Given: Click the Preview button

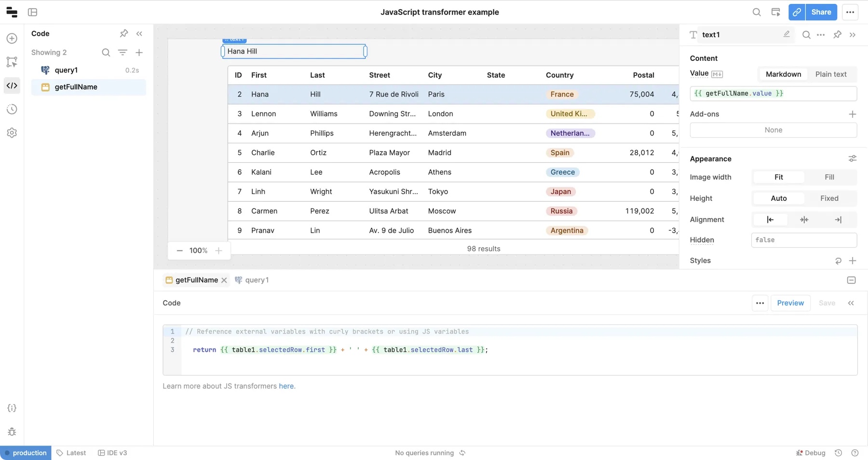Looking at the screenshot, I should (x=790, y=303).
